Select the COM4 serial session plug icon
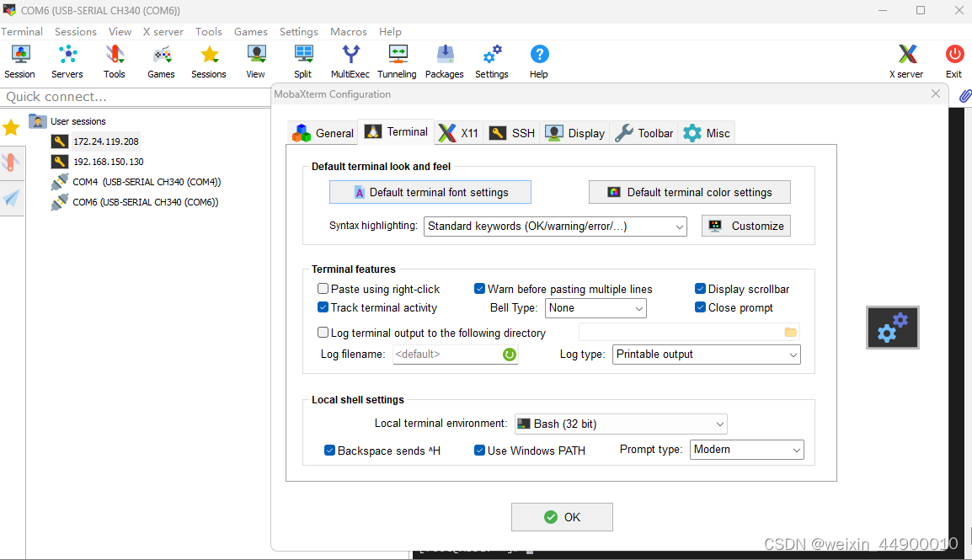Image resolution: width=972 pixels, height=560 pixels. (60, 182)
